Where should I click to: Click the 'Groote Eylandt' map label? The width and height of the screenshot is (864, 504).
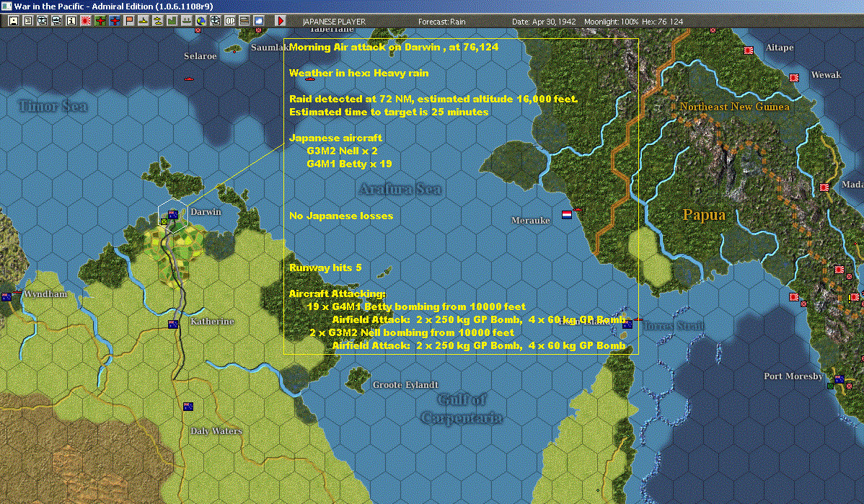tap(405, 384)
